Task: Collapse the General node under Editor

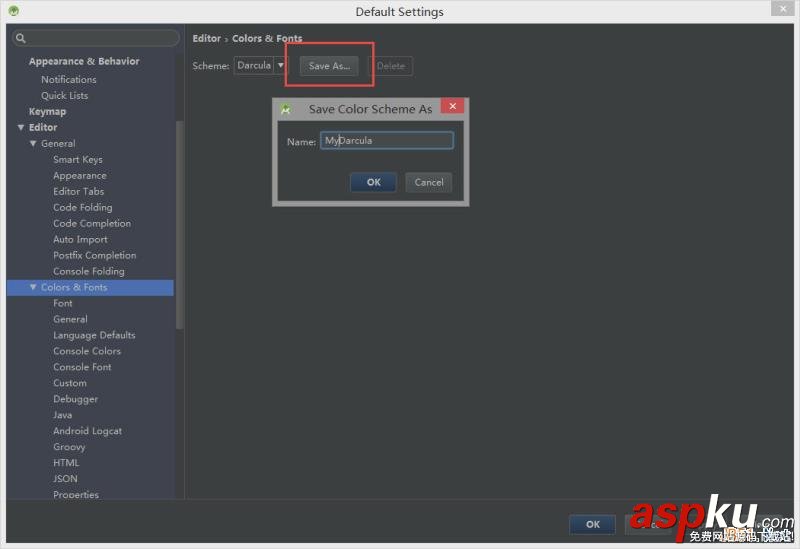Action: point(33,144)
